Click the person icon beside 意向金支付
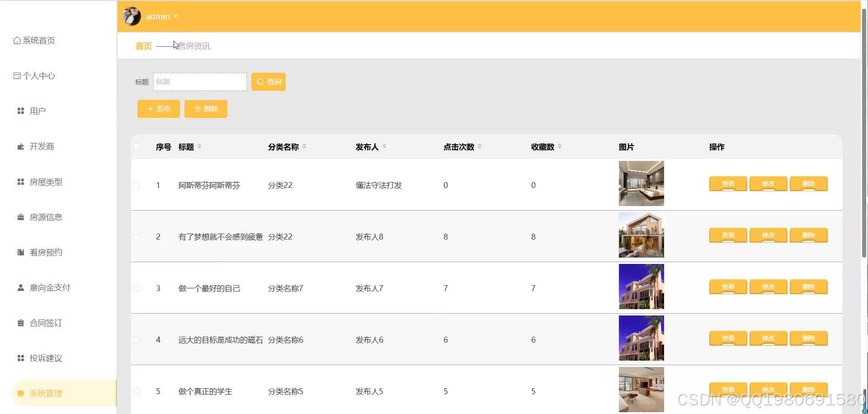 coord(20,287)
